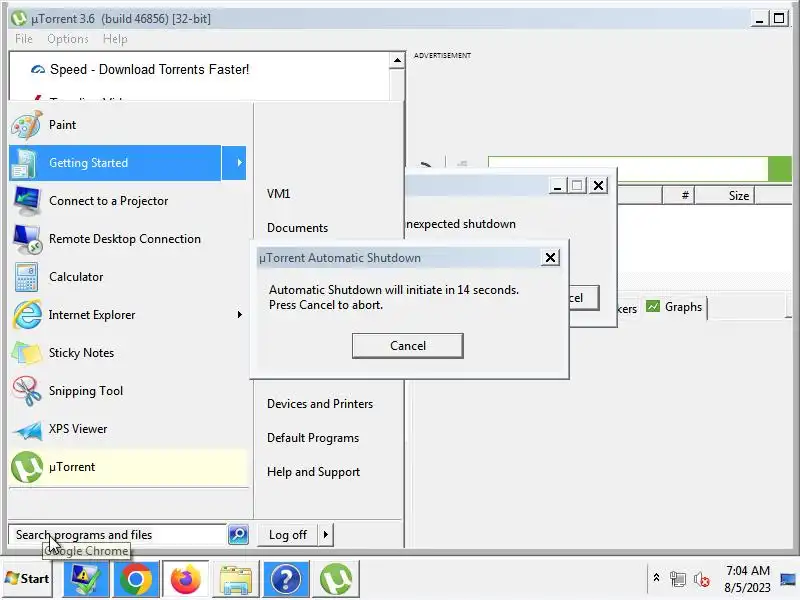
Task: Open XPS Viewer
Action: (x=128, y=429)
